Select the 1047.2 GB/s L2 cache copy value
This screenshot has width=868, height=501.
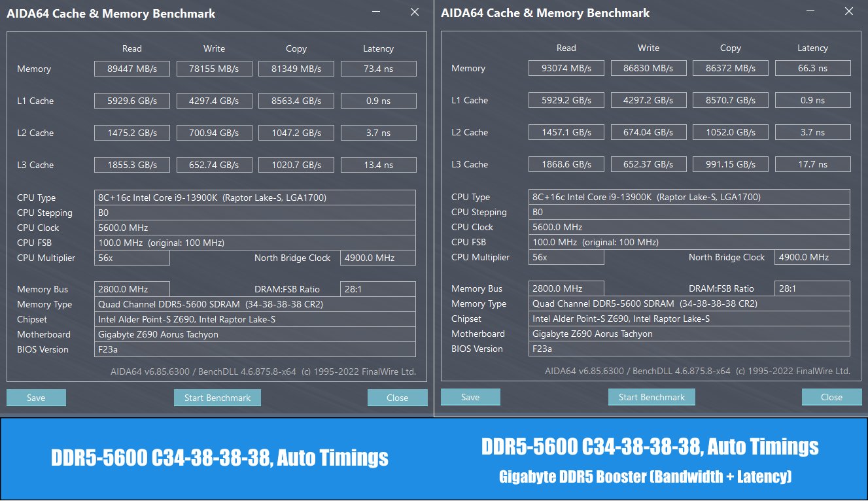(x=296, y=133)
